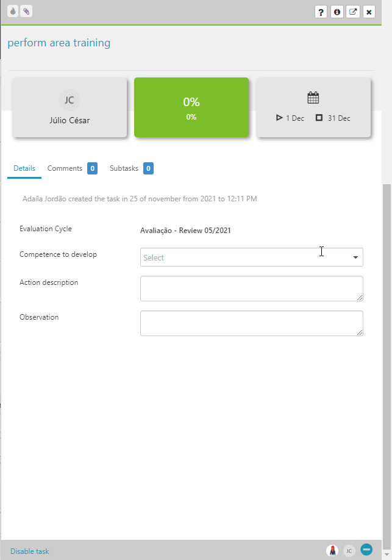Click the Avaliação - Review 05/2021 value
This screenshot has height=560, width=392.
coord(185,231)
